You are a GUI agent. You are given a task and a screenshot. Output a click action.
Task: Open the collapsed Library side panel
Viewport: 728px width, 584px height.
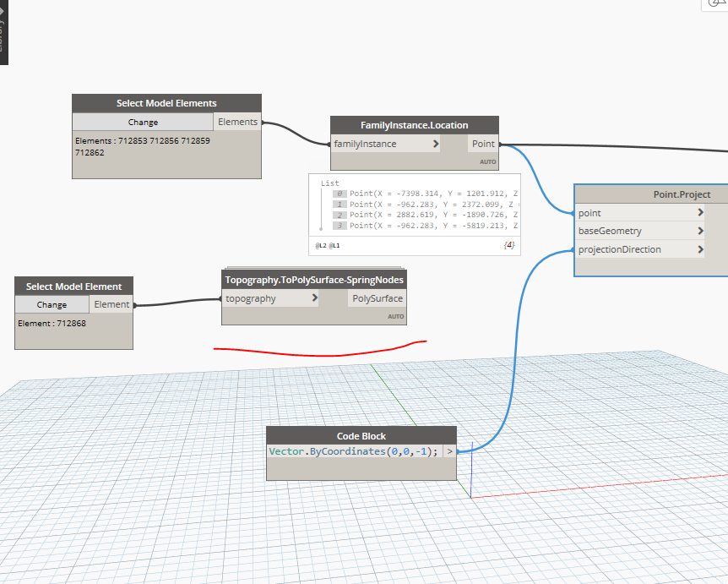point(3,31)
